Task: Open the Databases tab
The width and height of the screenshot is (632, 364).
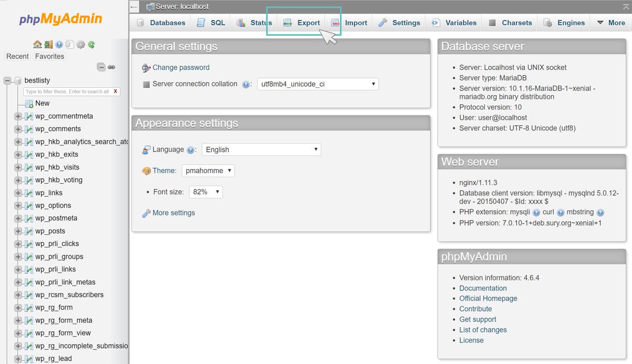Action: coord(161,23)
